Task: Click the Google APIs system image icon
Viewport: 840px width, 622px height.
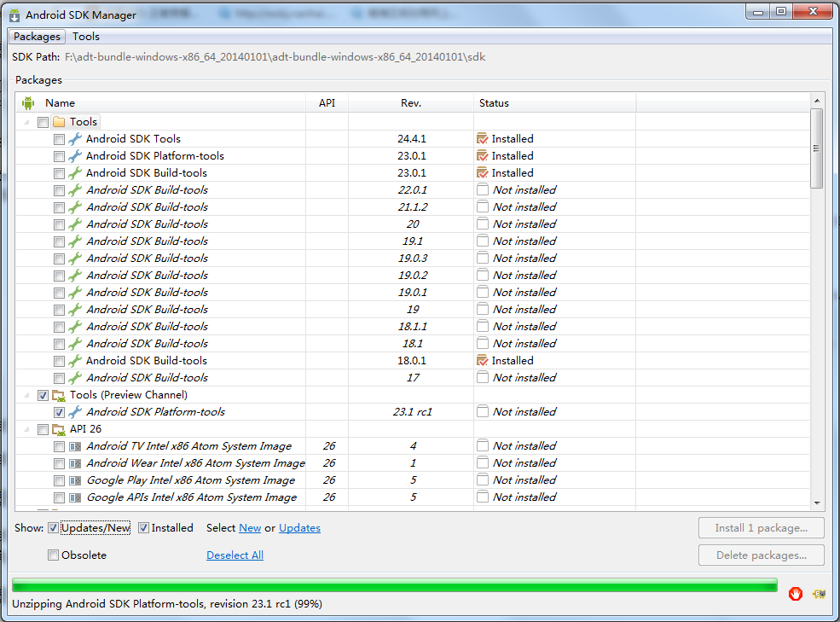Action: pos(76,497)
